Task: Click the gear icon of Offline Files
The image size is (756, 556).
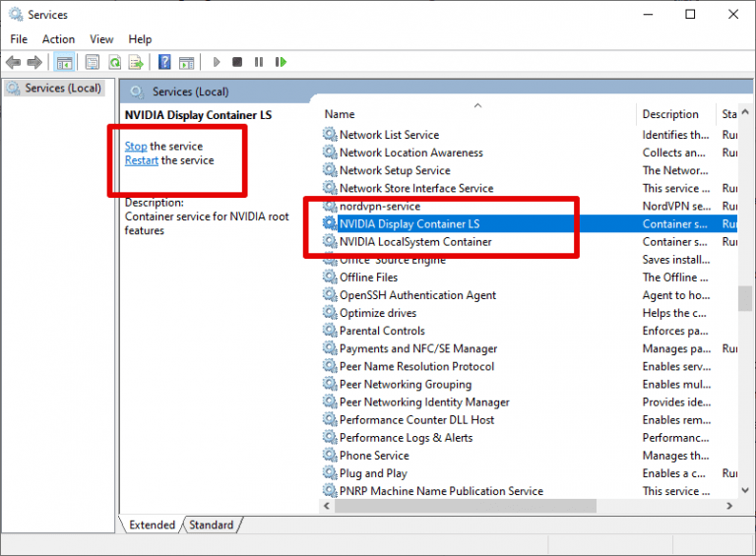Action: point(330,278)
